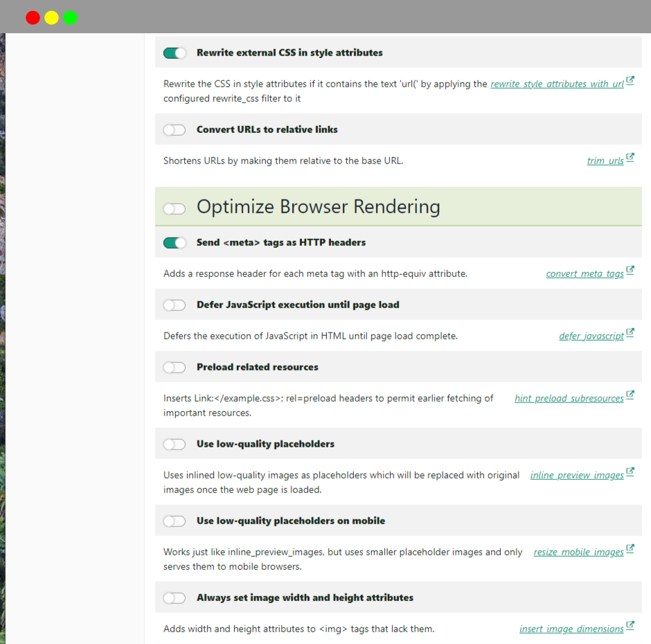Click external-link icon next to rewrite_style_attributes_with_url

pyautogui.click(x=630, y=80)
